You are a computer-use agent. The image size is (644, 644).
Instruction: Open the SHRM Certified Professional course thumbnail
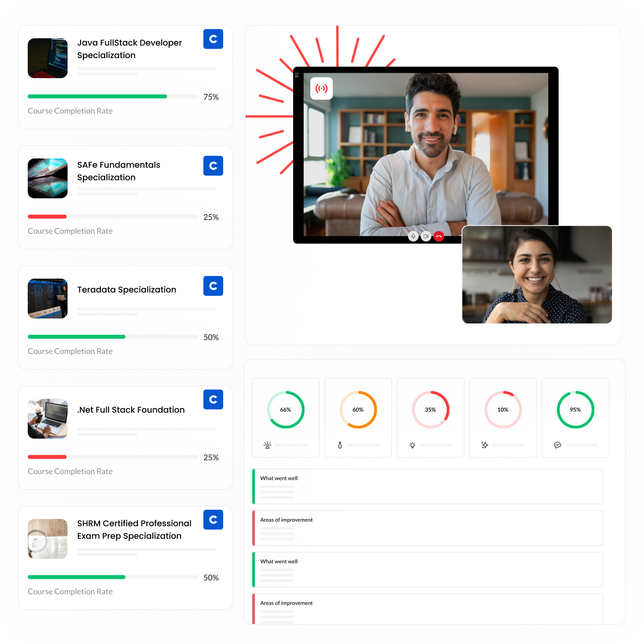[48, 539]
